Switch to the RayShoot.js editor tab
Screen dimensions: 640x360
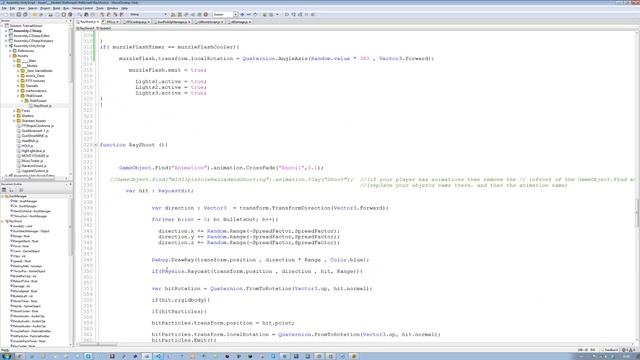[x=88, y=22]
